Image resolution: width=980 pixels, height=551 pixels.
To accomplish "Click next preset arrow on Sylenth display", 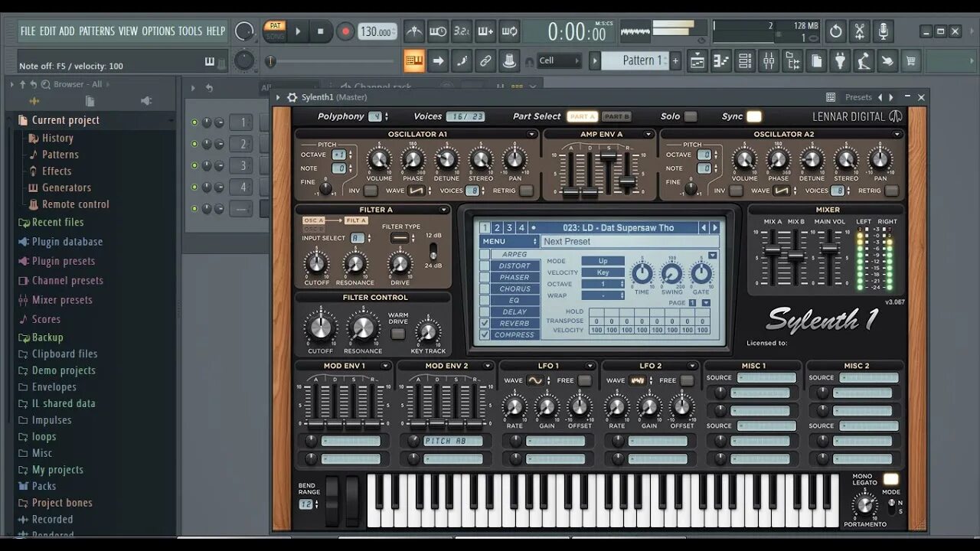I will pos(715,227).
